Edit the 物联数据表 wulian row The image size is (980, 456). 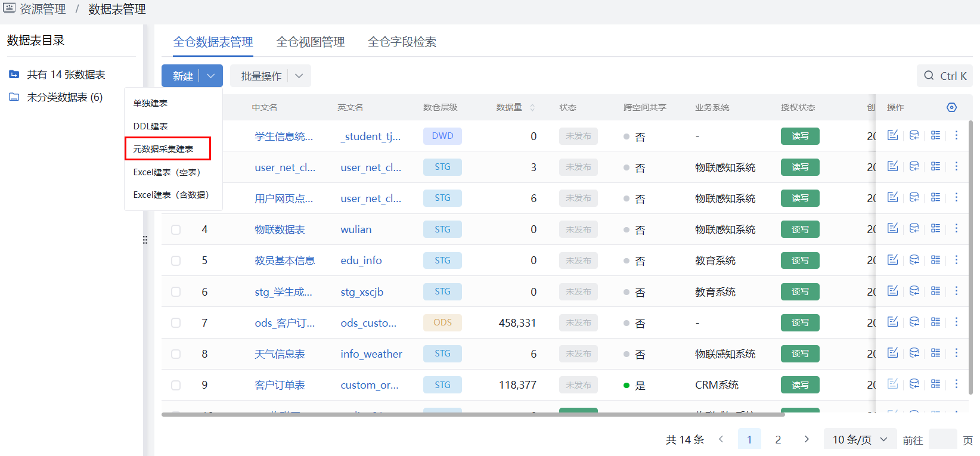coord(892,228)
